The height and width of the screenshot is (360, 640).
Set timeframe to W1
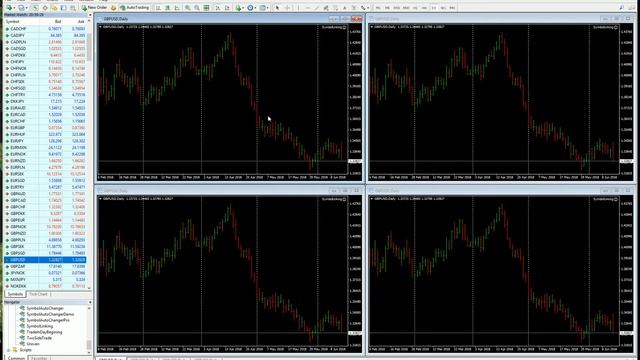[443, 8]
